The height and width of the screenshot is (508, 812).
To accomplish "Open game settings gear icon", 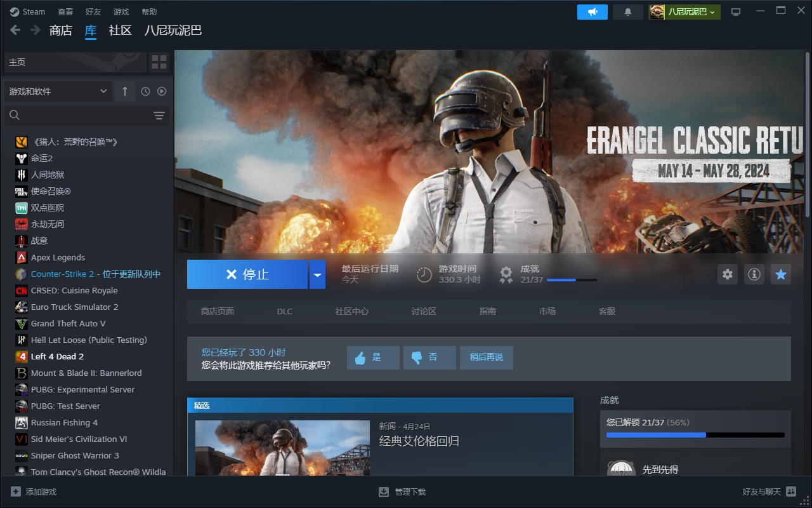I will click(x=728, y=274).
